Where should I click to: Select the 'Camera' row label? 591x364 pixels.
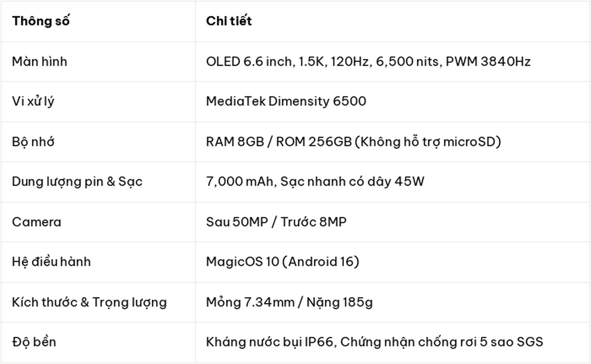(x=37, y=222)
